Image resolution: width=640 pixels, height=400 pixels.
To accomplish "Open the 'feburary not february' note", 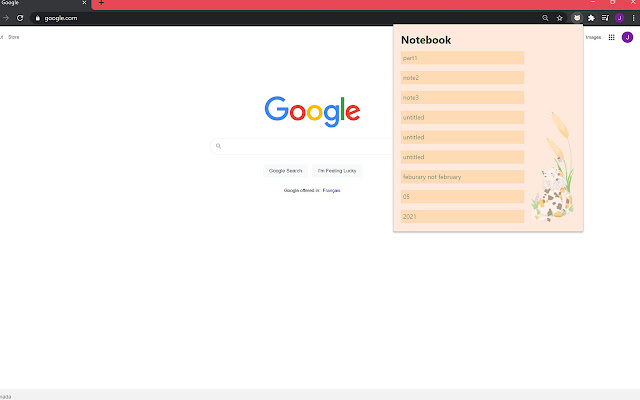I will click(x=462, y=177).
